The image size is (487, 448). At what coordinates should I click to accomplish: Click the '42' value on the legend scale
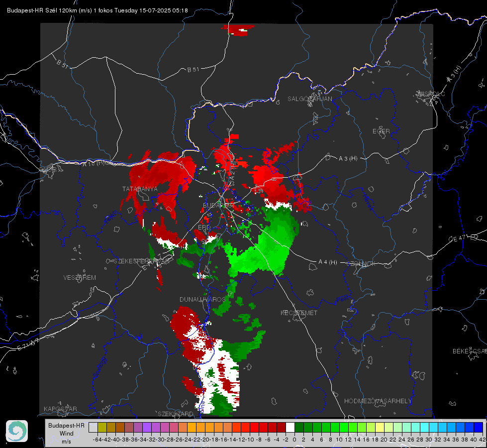[482, 440]
